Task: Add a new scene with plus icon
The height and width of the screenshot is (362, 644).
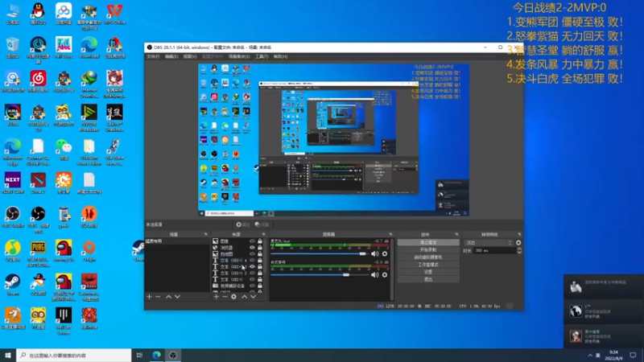Action: 149,296
